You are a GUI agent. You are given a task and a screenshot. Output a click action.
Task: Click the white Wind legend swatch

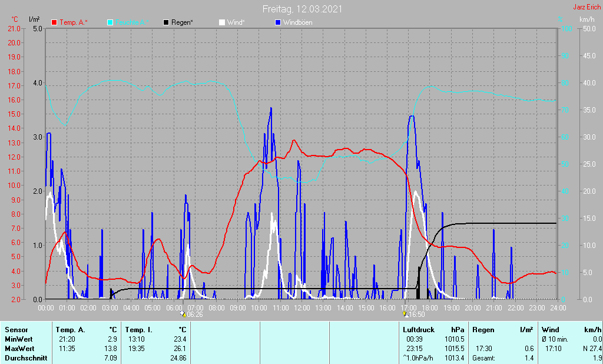click(x=222, y=22)
